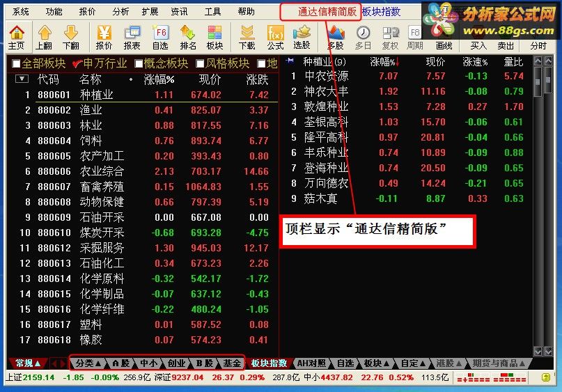Open the 系统 menu
562x392 pixels.
(x=20, y=12)
